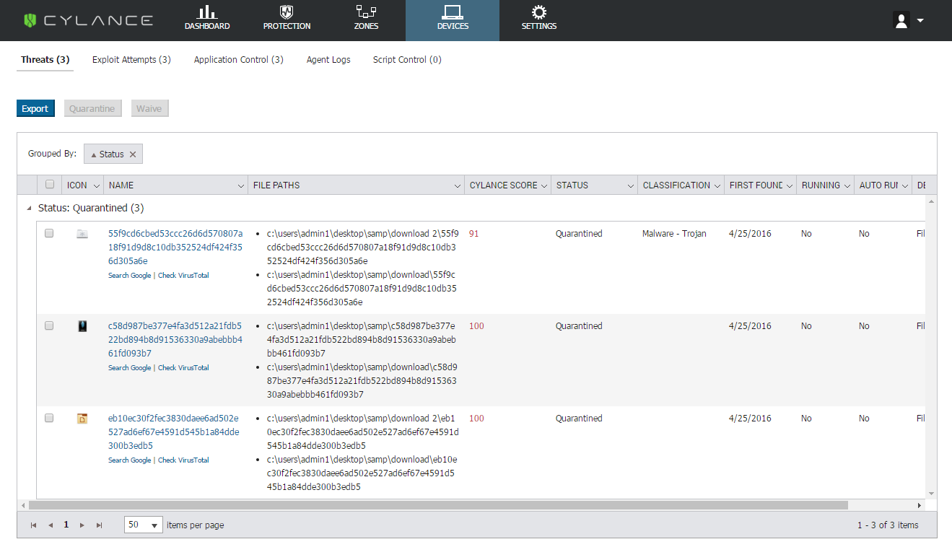
Task: Click the '1 - 3 of 3 items' text
Action: (x=888, y=525)
